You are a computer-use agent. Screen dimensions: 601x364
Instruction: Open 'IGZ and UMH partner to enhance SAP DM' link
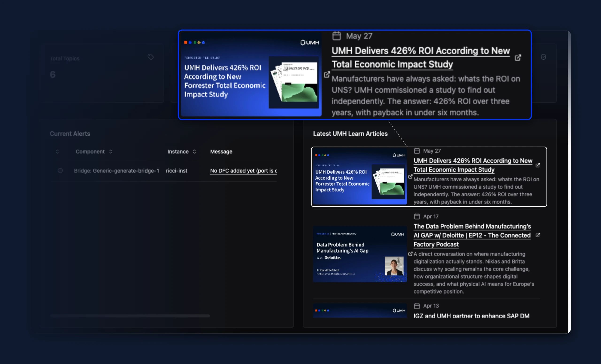tap(471, 315)
